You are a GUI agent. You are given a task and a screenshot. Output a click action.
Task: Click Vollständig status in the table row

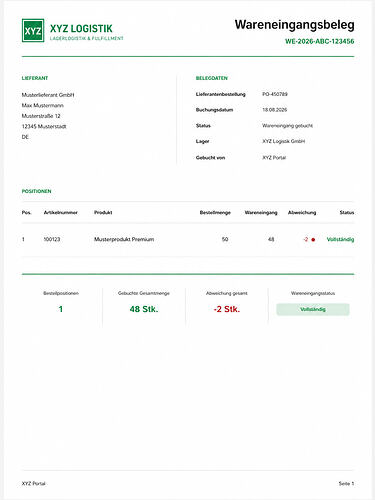[340, 239]
